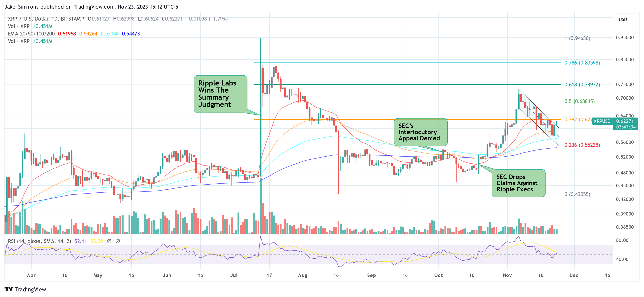644x297 pixels.
Task: Click the close price C0.62271
Action: click(172, 19)
